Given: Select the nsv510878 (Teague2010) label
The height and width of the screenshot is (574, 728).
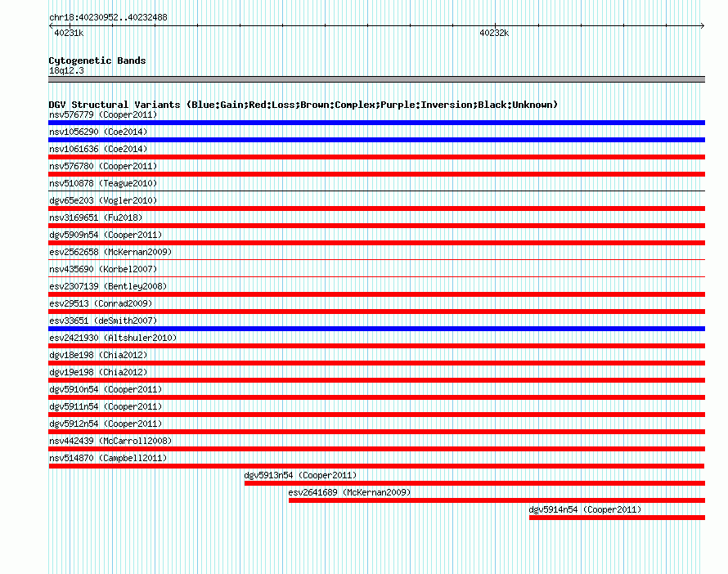Looking at the screenshot, I should pyautogui.click(x=103, y=183).
